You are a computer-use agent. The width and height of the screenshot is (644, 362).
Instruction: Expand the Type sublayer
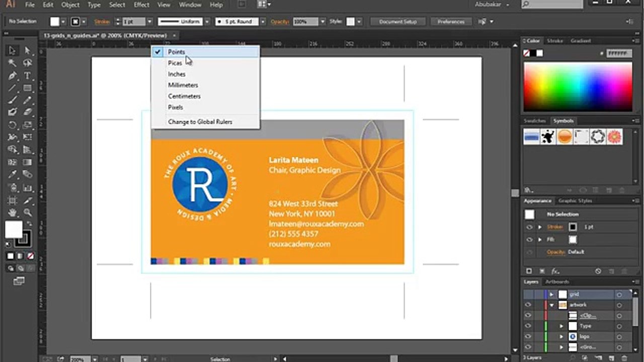tap(561, 326)
